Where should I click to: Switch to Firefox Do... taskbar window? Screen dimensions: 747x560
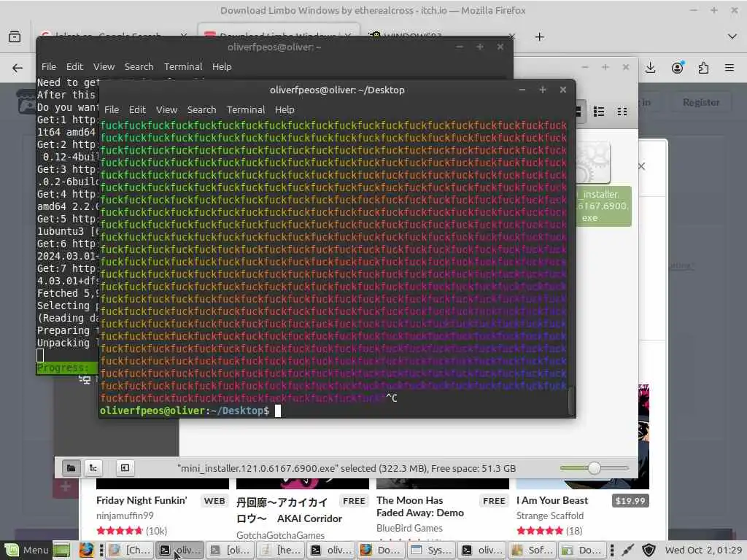click(381, 550)
